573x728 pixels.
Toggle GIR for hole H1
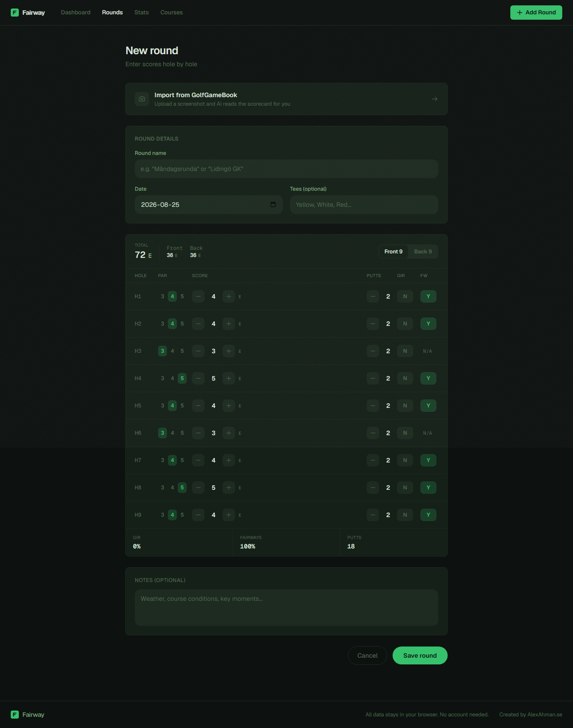(x=405, y=296)
